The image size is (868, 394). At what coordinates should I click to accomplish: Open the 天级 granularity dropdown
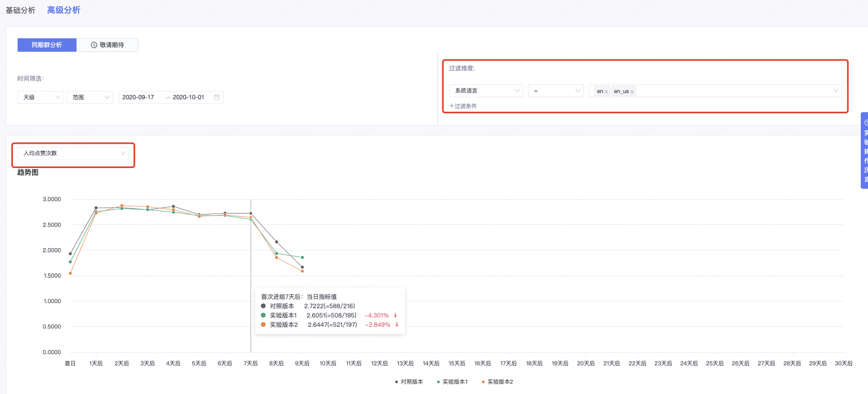[x=41, y=97]
